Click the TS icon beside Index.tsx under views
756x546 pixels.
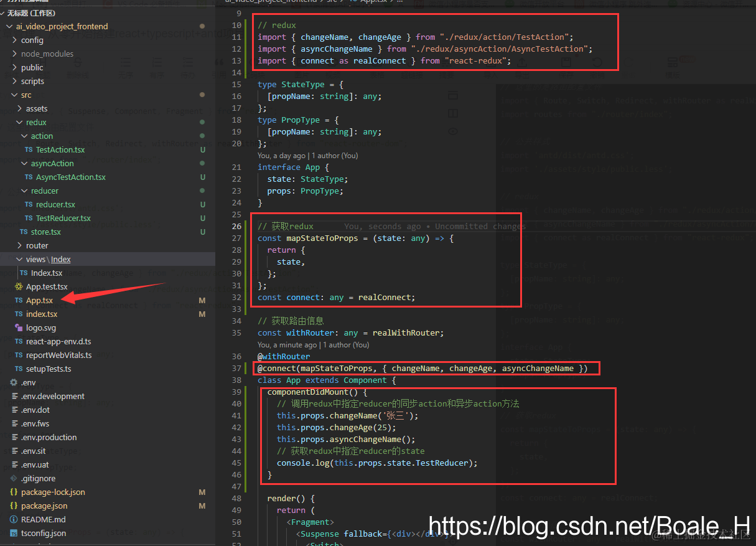[24, 273]
